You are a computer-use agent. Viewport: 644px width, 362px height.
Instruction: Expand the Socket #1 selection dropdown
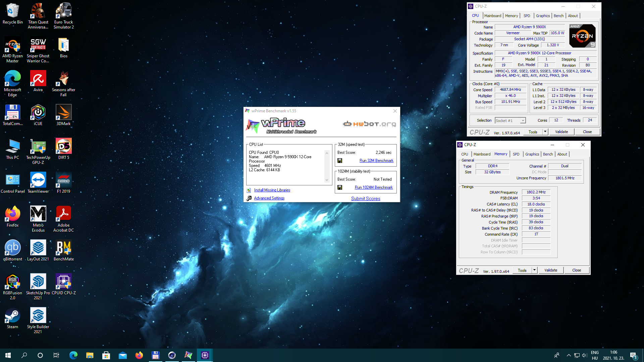tap(523, 121)
